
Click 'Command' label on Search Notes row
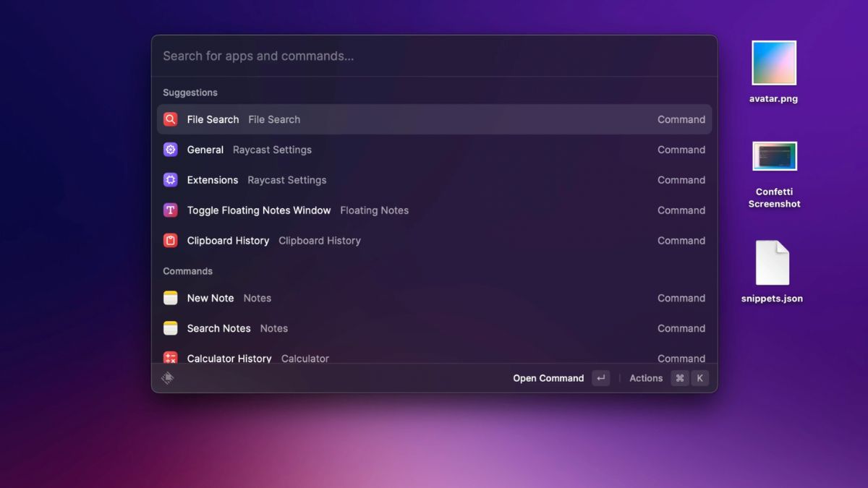(681, 328)
